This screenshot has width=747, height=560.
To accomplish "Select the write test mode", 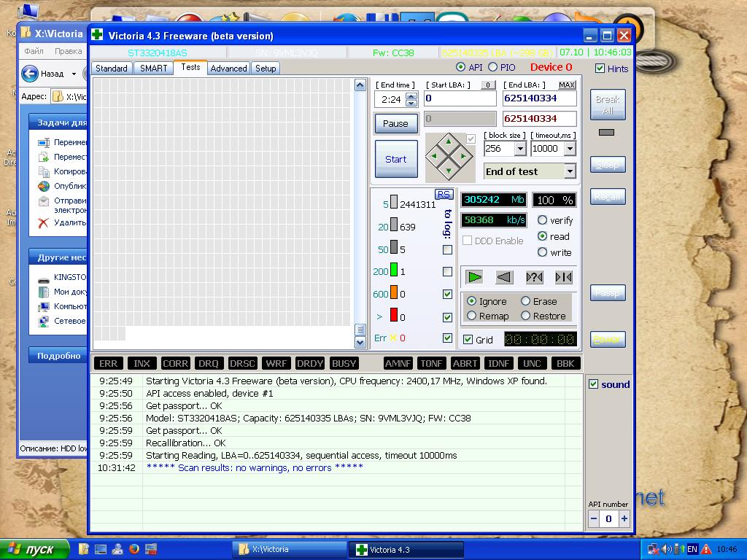I will pos(542,252).
